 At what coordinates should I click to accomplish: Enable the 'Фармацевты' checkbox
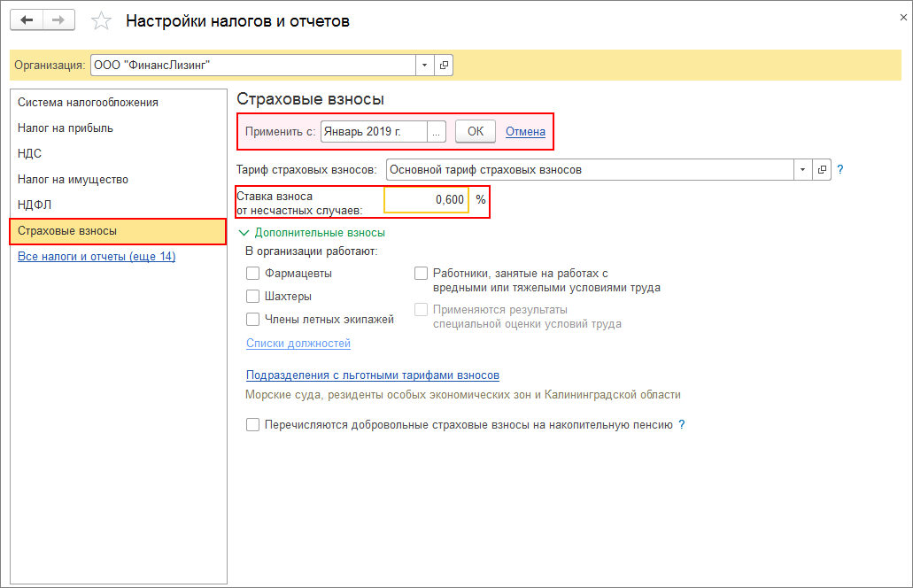253,274
